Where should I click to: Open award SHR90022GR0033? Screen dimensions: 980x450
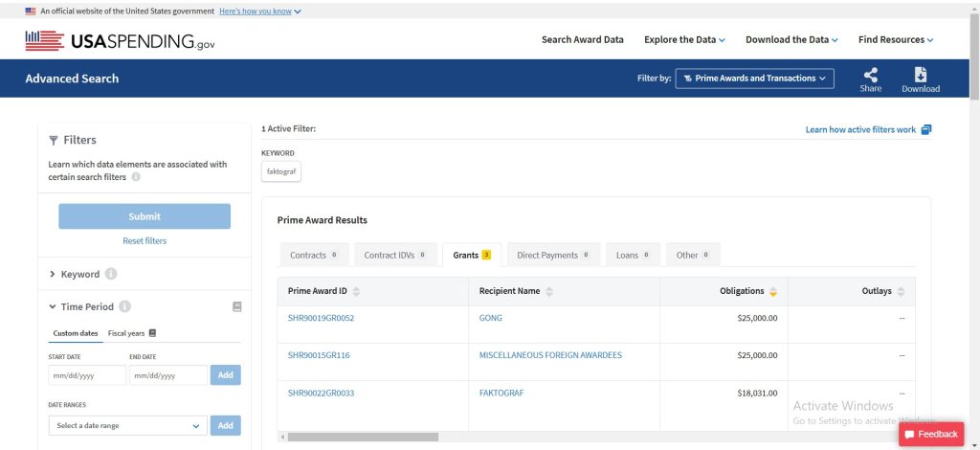pos(322,393)
